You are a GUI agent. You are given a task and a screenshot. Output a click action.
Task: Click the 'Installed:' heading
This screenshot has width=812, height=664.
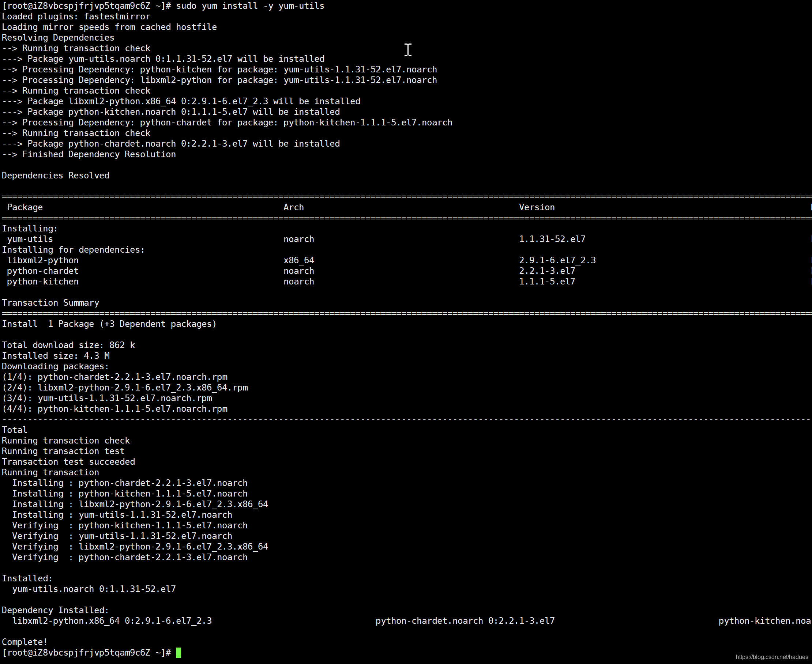(27, 579)
